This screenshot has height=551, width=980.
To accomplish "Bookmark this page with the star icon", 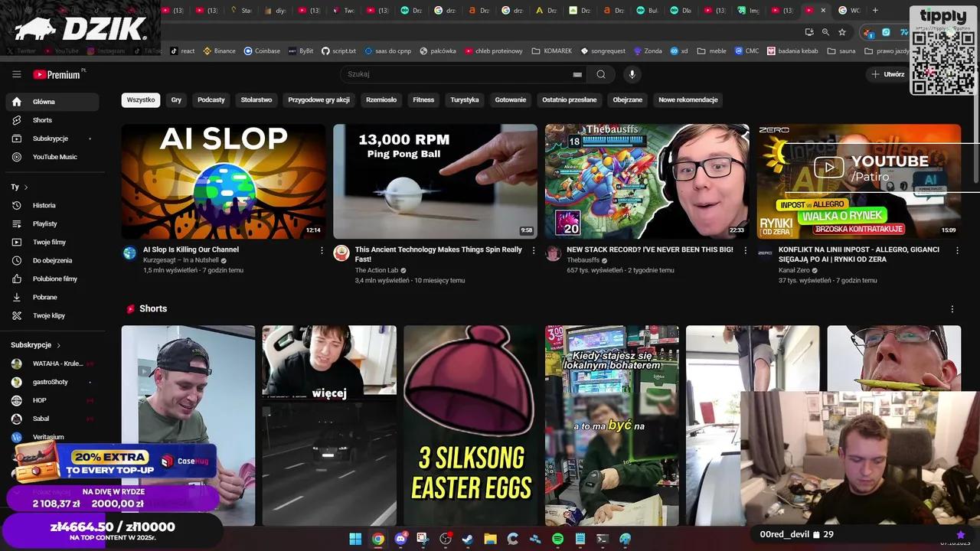I will (x=842, y=32).
